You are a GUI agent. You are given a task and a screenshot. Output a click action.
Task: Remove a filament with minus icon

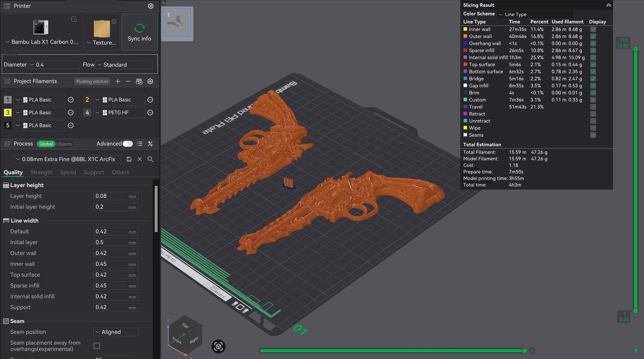click(128, 82)
